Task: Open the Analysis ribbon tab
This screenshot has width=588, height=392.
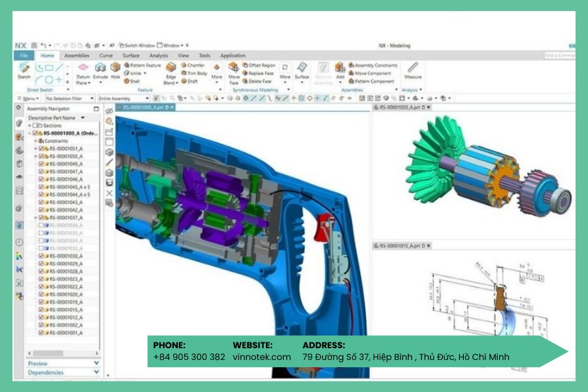Action: 158,56
